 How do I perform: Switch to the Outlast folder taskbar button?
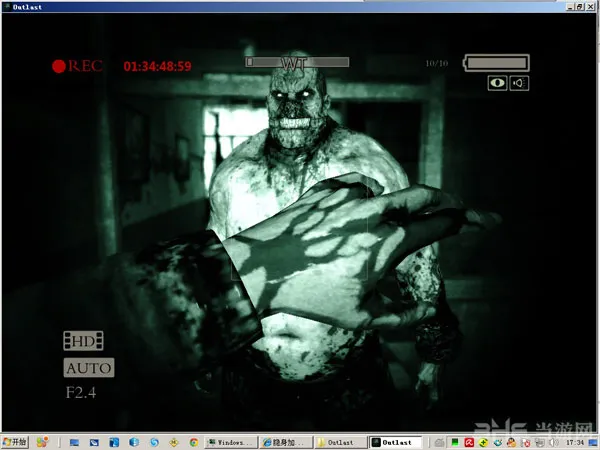[341, 442]
